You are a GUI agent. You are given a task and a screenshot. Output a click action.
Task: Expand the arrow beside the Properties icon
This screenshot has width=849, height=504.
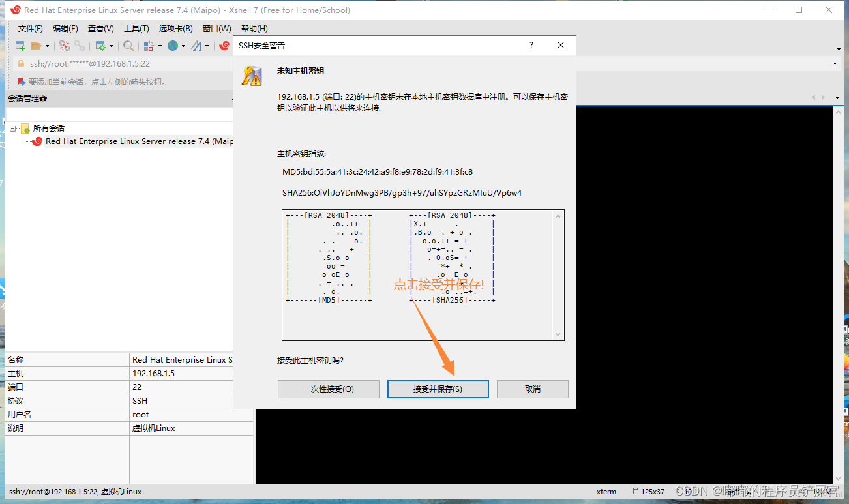pos(111,46)
